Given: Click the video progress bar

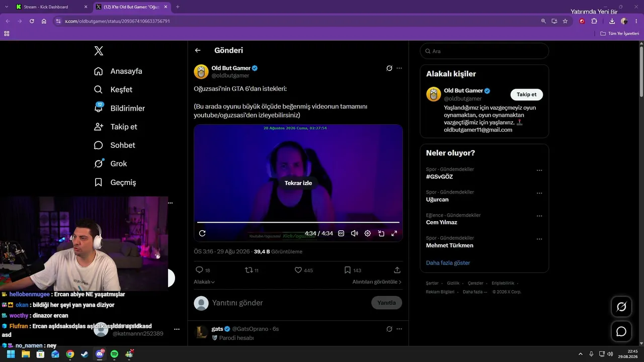Looking at the screenshot, I should [x=298, y=222].
